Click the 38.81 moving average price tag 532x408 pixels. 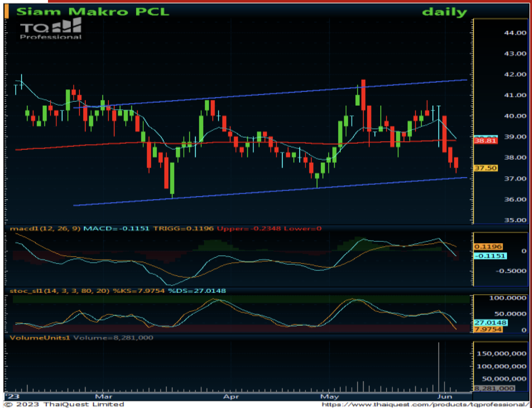coord(486,140)
